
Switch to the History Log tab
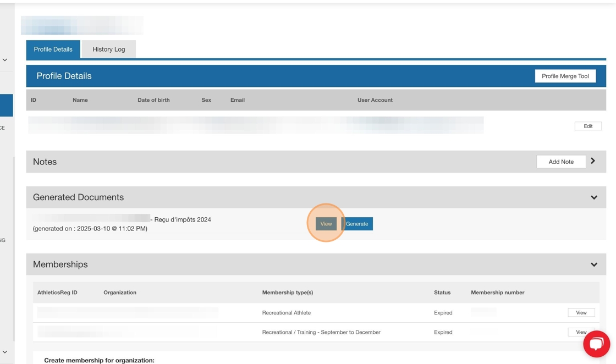click(108, 49)
